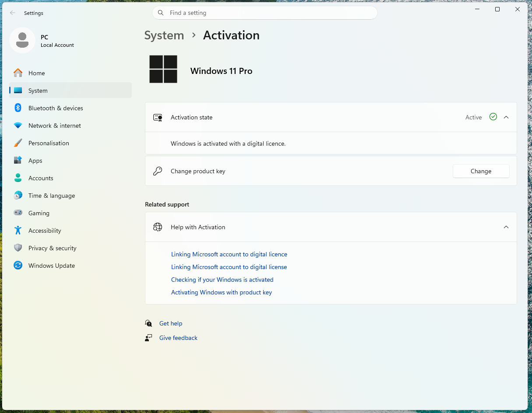Click the Give feedback link

click(178, 338)
